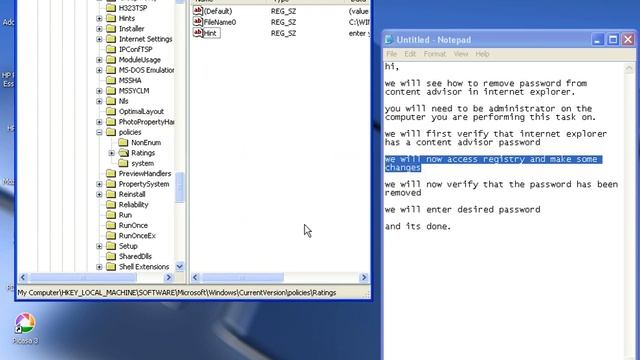Expand the MS-DOS Emulation key
Image resolution: width=640 pixels, height=360 pixels.
coord(99,70)
